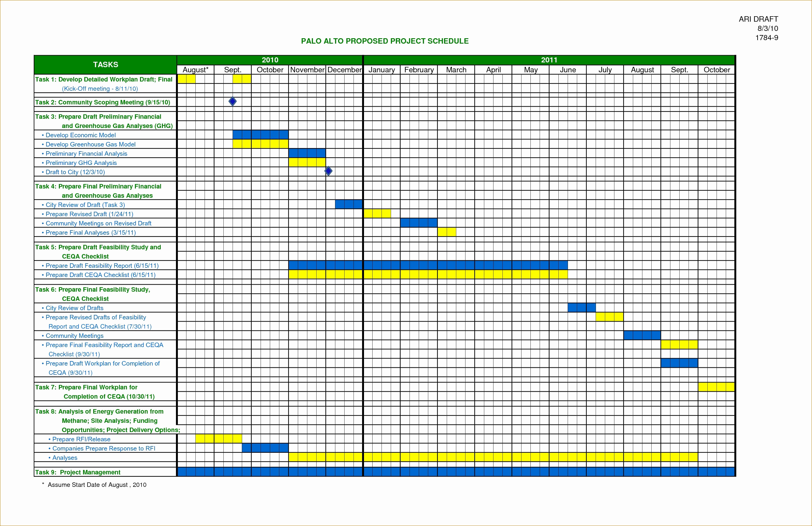Click the diamond milestone marker on September 2010
The height and width of the screenshot is (526, 812).
(x=233, y=101)
